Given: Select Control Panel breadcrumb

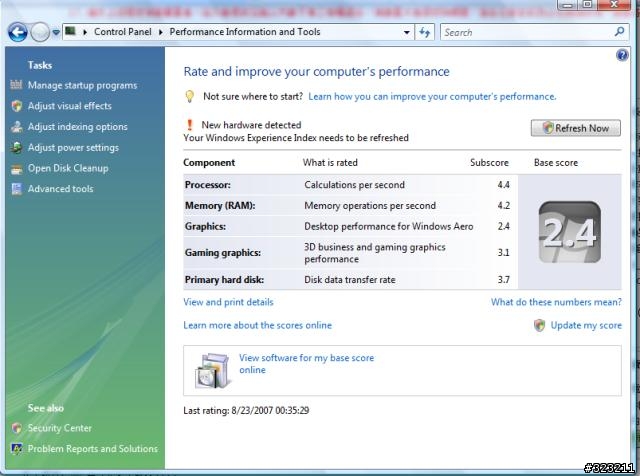Looking at the screenshot, I should (122, 32).
